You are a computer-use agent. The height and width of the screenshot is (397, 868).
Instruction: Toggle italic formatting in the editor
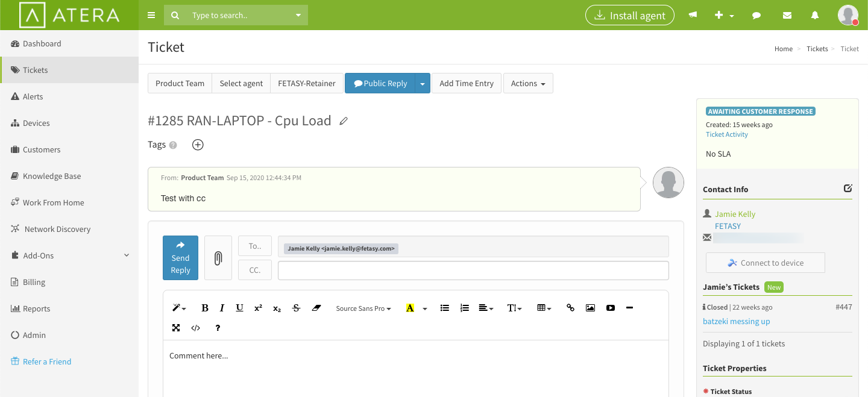[222, 308]
